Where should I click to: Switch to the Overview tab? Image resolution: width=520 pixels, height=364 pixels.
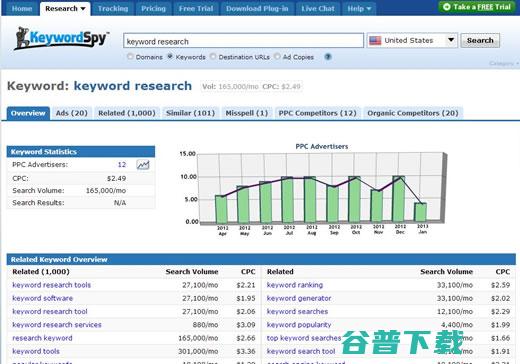[x=28, y=113]
